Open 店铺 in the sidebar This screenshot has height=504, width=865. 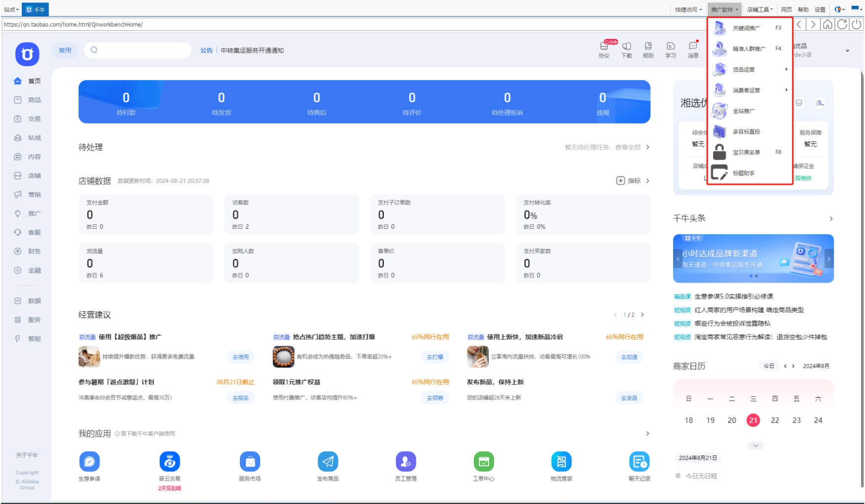28,175
